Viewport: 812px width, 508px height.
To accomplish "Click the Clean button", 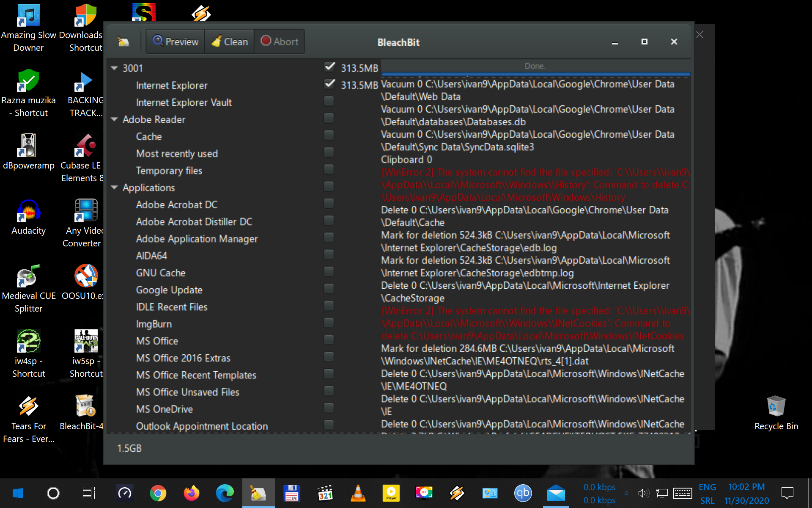I will click(x=229, y=41).
